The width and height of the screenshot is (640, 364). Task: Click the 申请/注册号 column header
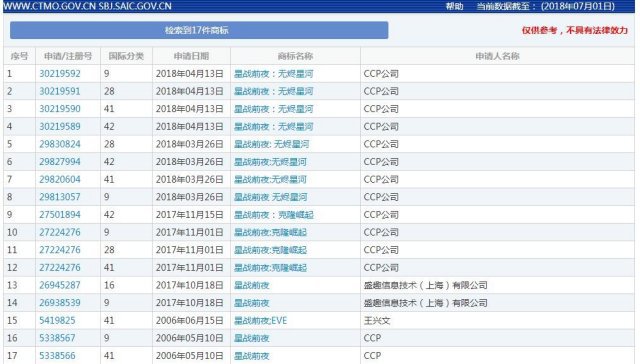[x=68, y=56]
